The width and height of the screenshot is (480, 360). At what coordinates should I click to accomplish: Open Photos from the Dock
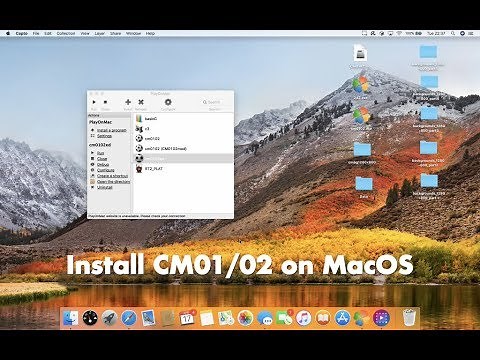click(246, 318)
